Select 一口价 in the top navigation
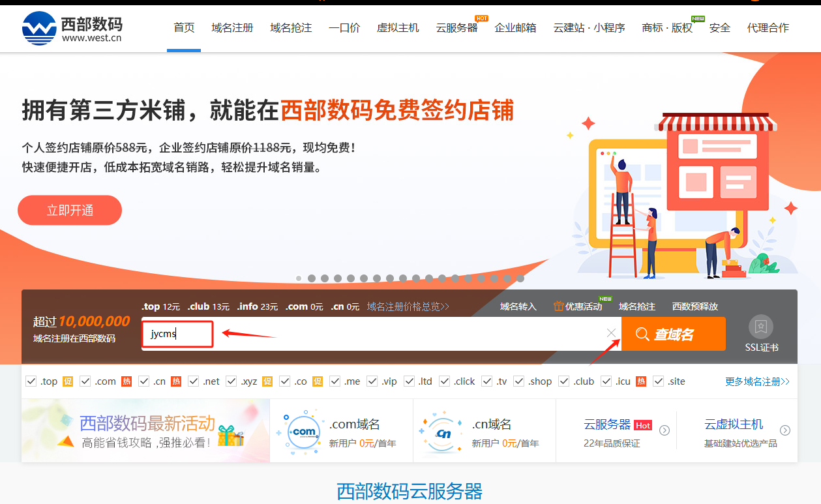Image resolution: width=821 pixels, height=504 pixels. (x=344, y=28)
